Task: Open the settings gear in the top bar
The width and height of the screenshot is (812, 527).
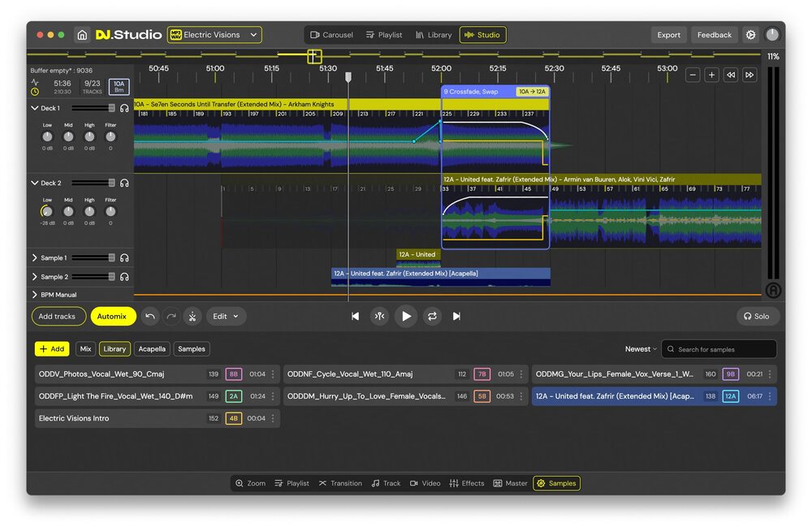Action: coord(751,35)
